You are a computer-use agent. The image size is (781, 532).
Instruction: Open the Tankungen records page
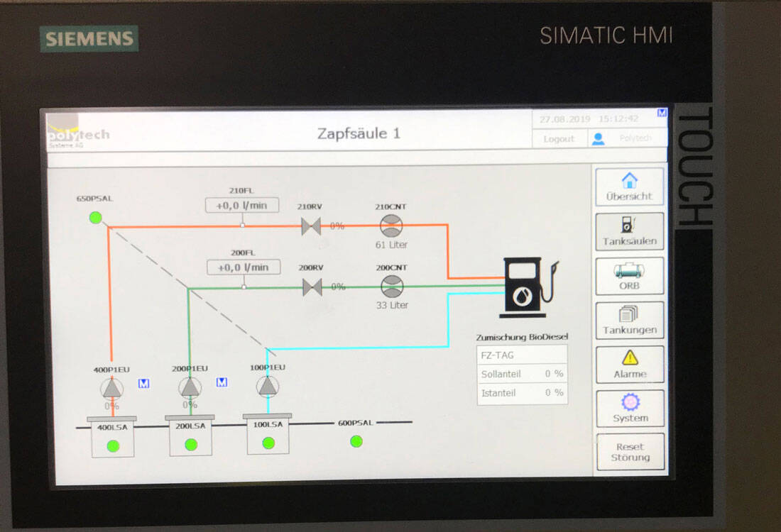630,320
